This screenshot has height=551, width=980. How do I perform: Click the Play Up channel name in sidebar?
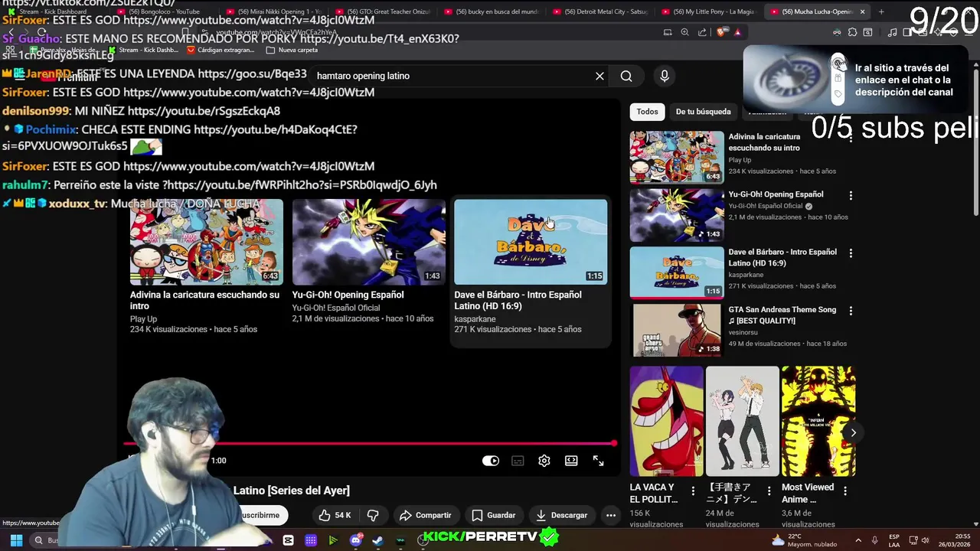(740, 160)
